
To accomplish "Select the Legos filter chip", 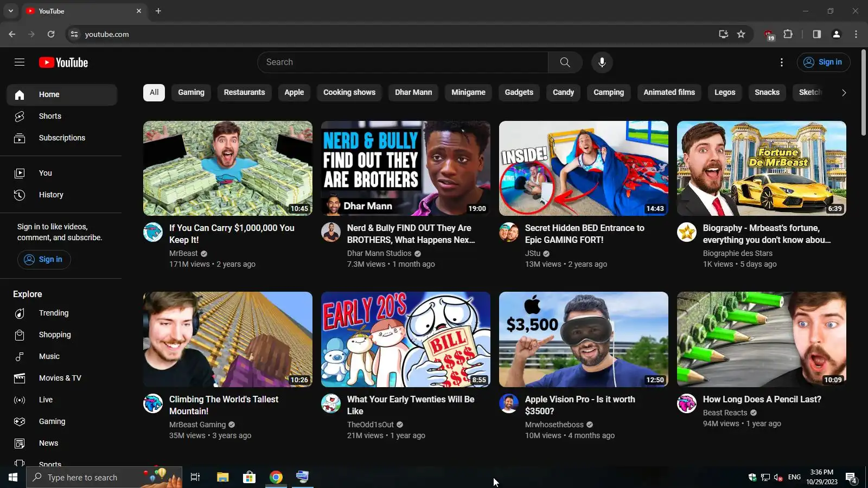I will pos(725,93).
